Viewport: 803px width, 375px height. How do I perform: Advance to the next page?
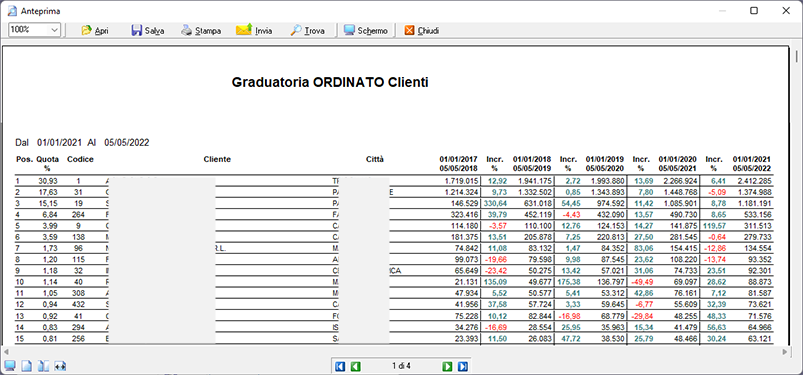click(x=447, y=366)
